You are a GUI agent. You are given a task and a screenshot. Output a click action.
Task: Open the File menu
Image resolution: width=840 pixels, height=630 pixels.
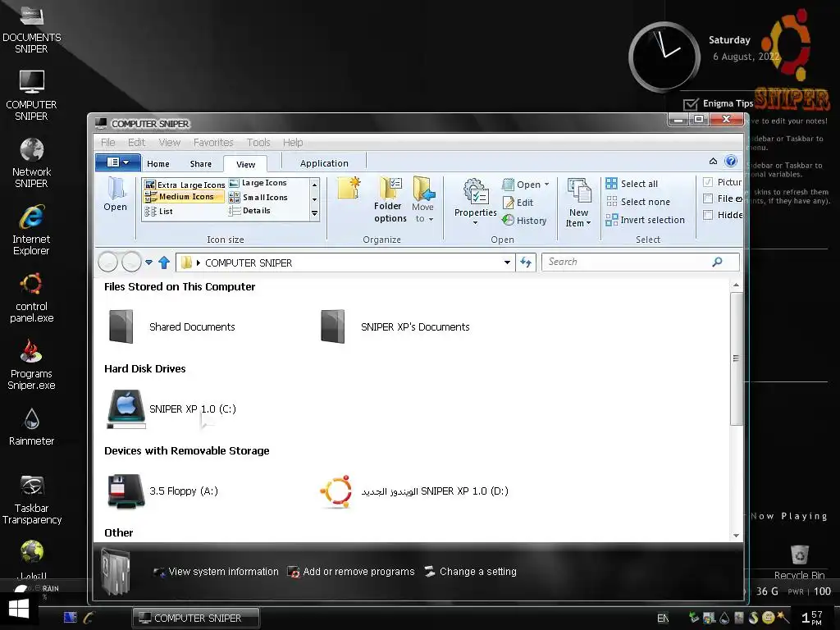pos(107,143)
